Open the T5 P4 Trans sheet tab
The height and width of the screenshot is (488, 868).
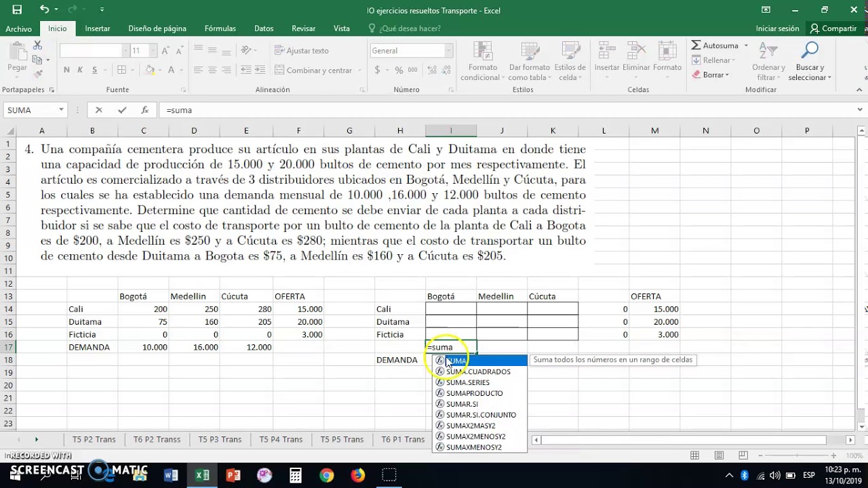coord(281,439)
